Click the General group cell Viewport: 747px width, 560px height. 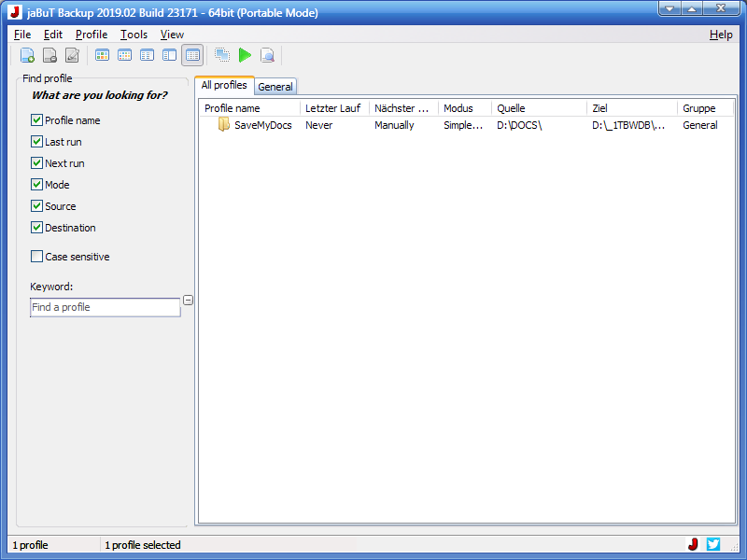(699, 125)
